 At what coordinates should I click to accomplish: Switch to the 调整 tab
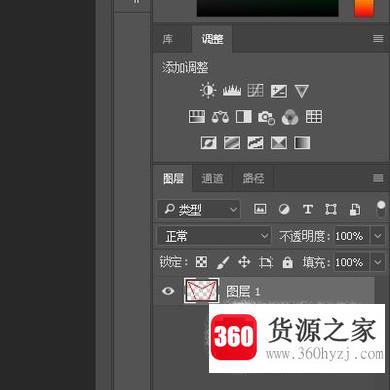click(x=212, y=39)
